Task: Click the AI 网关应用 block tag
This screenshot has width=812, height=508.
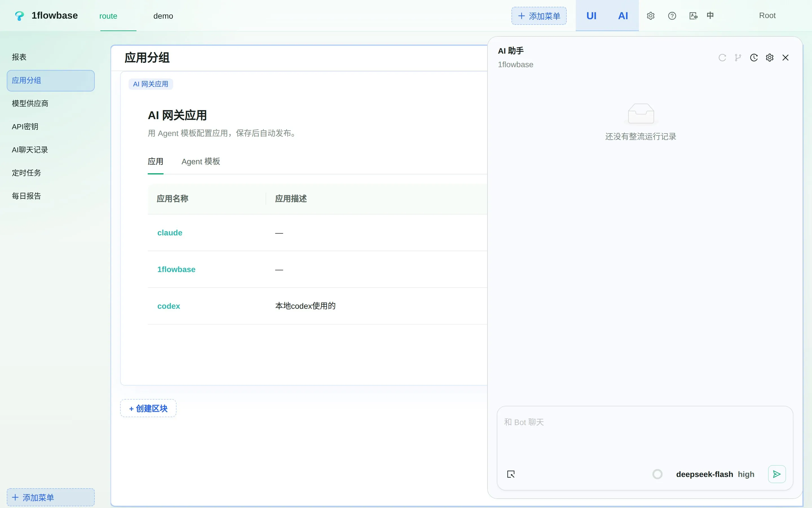Action: 151,84
